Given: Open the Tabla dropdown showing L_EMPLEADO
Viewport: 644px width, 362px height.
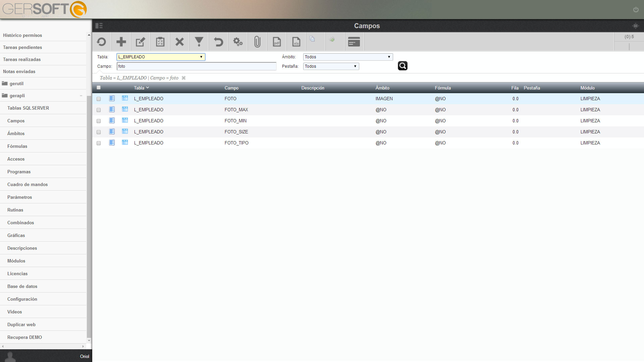Looking at the screenshot, I should pos(161,57).
